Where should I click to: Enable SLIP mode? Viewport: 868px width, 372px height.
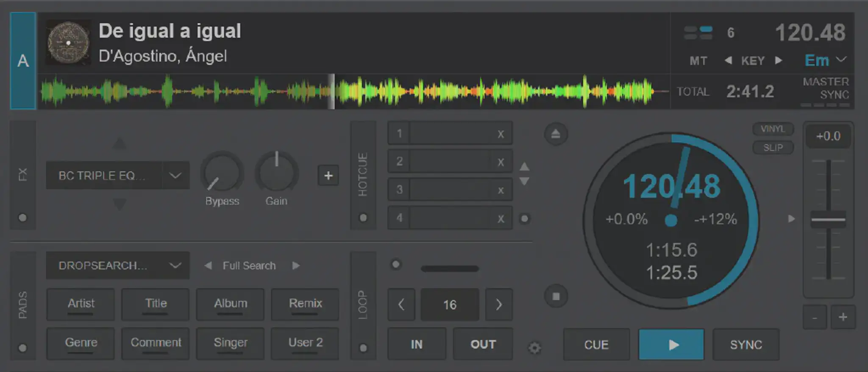pyautogui.click(x=772, y=148)
